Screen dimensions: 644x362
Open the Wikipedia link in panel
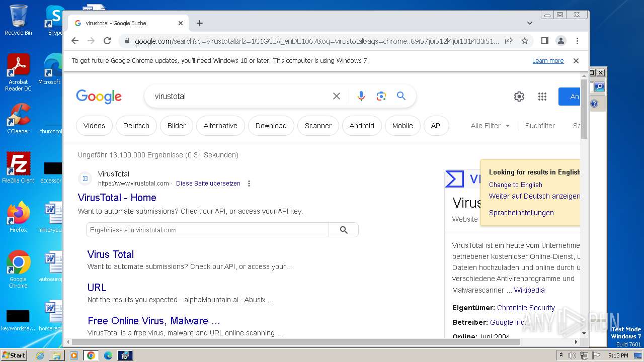tap(529, 290)
